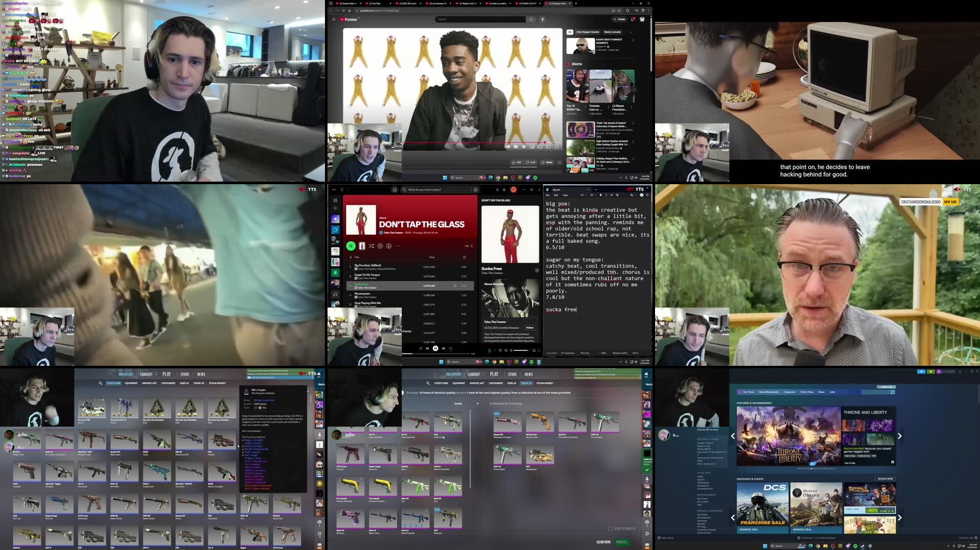Open Kanye West Funniest Moments thumbnail
980x550 pixels.
580,46
